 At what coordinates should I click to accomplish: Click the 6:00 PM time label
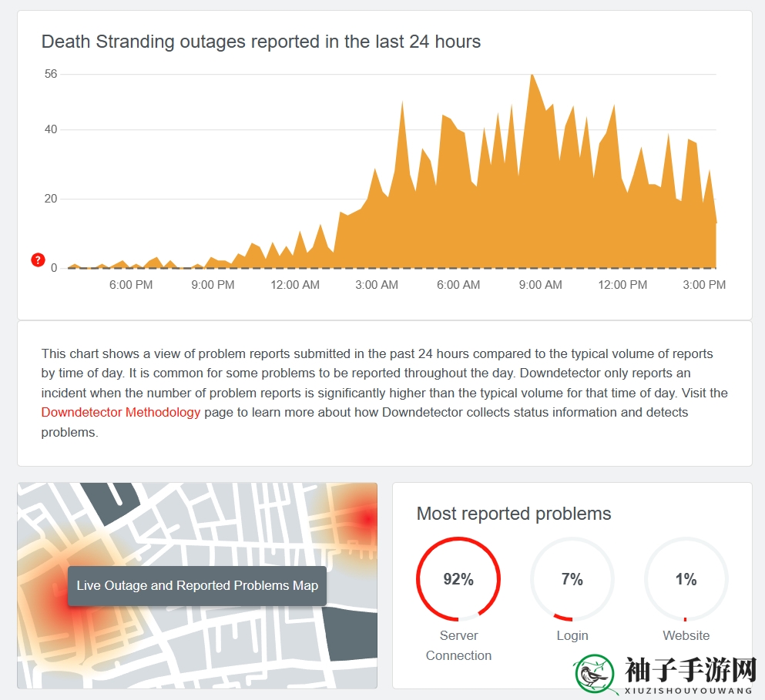pyautogui.click(x=131, y=285)
